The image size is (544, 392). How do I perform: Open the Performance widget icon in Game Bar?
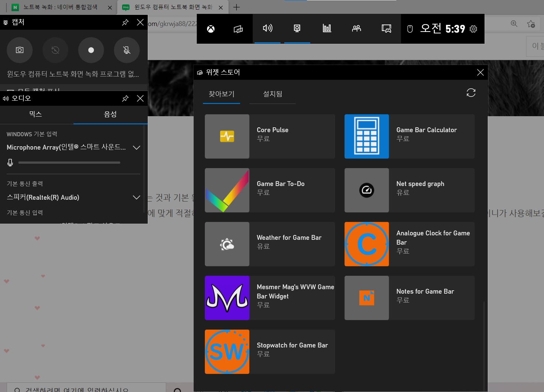(327, 29)
